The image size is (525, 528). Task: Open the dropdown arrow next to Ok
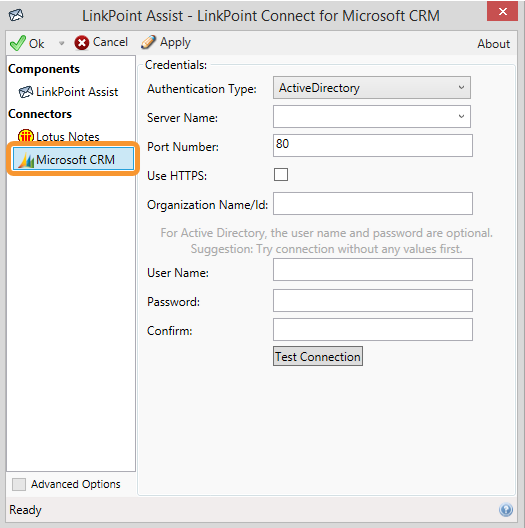(x=61, y=43)
